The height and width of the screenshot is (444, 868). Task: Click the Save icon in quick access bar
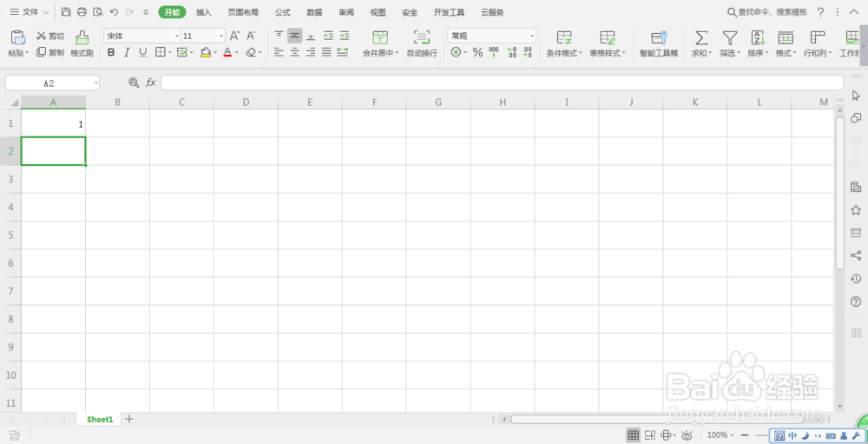coord(66,12)
